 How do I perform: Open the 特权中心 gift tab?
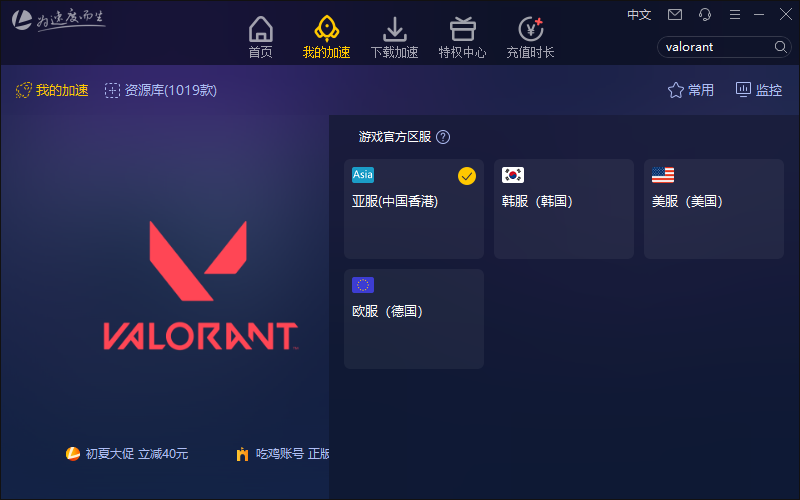tap(462, 37)
